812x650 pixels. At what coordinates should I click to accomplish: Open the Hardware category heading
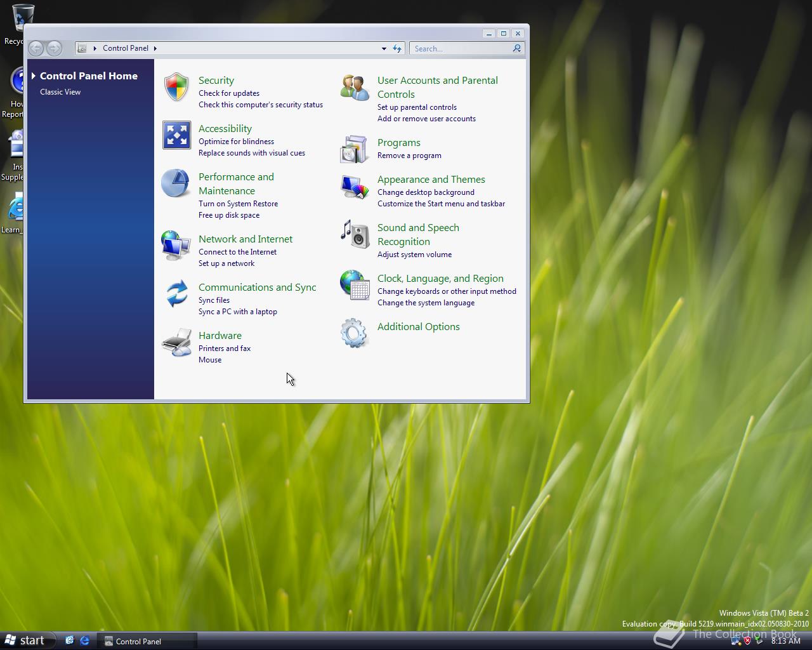[x=220, y=336]
